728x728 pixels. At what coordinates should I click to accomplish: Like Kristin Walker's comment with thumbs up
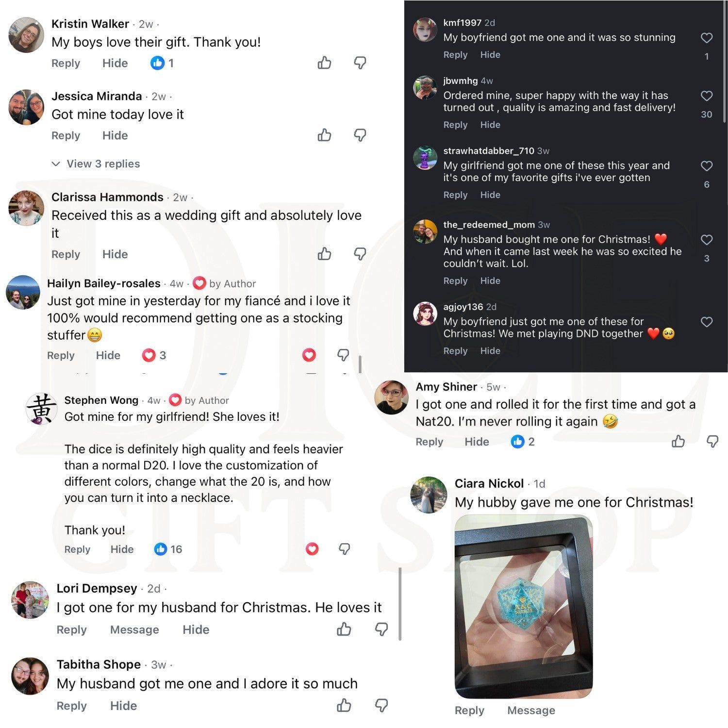pyautogui.click(x=324, y=63)
